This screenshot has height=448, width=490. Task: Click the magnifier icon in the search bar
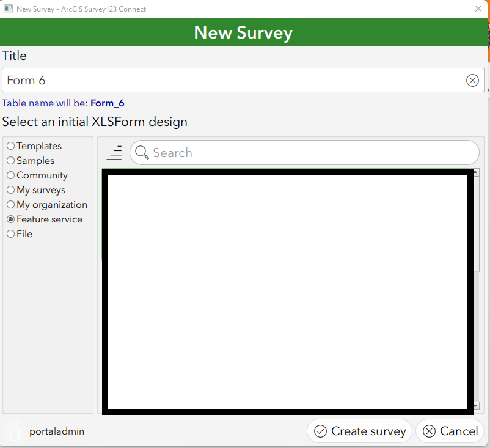point(141,153)
